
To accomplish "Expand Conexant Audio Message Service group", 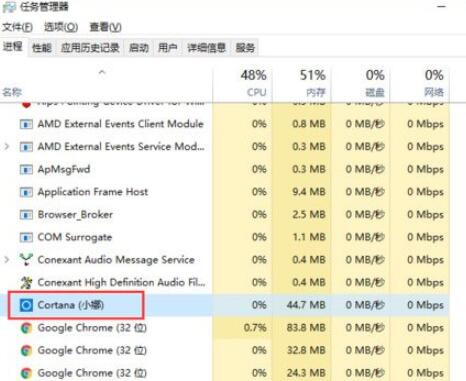I will pos(7,259).
